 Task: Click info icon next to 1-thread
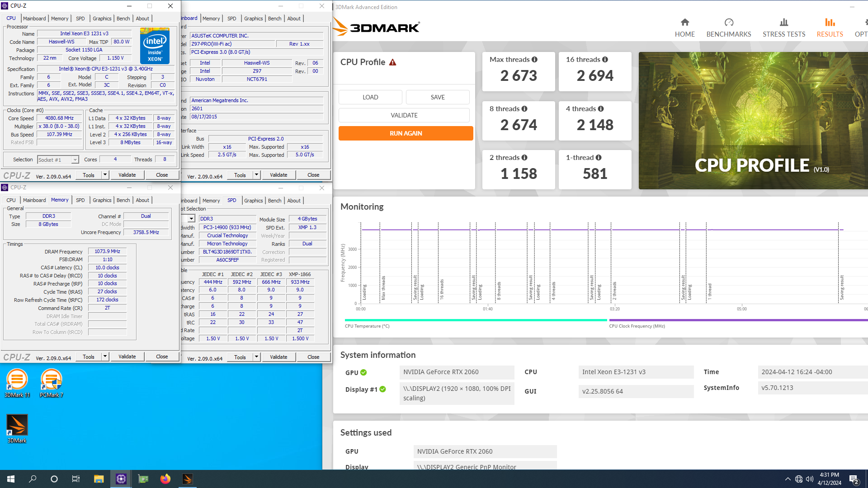coord(599,158)
